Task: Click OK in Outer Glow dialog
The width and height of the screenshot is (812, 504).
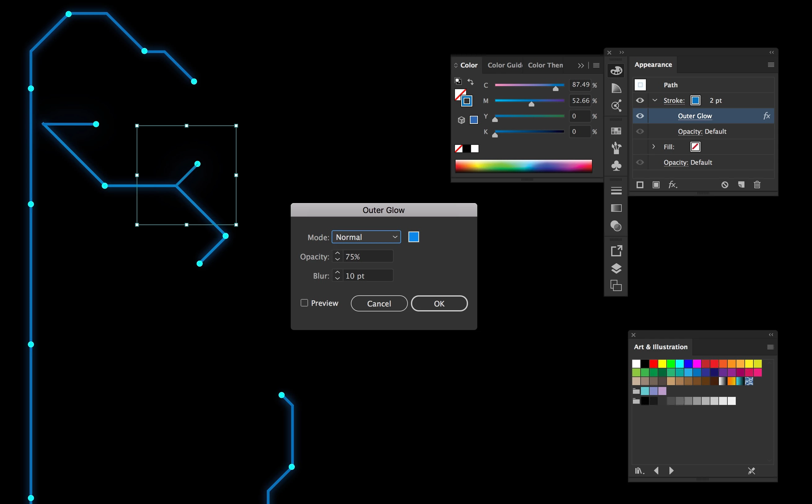Action: 439,304
